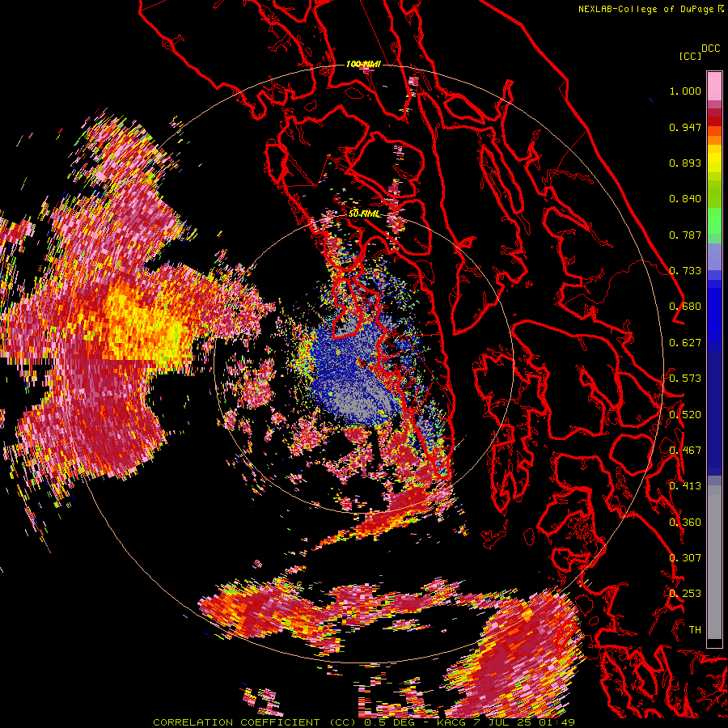Click the 0.413 color scale value
Viewport: 728px width, 728px height.
click(685, 486)
